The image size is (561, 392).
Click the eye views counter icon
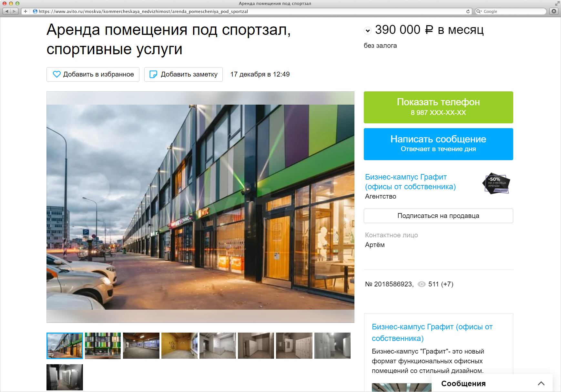[x=422, y=284]
